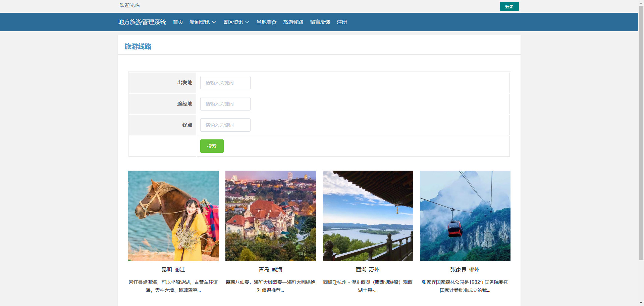644x306 pixels.
Task: Click the 登录 login button
Action: pyautogui.click(x=509, y=6)
